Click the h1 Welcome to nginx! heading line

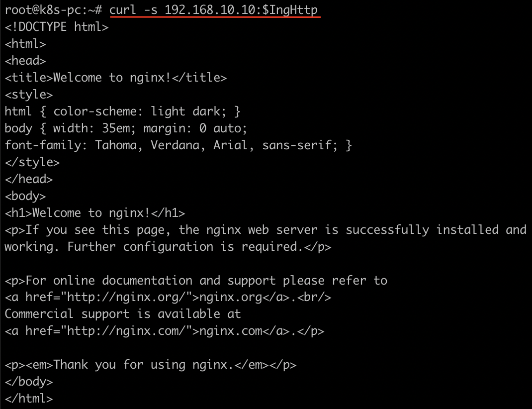coord(94,213)
